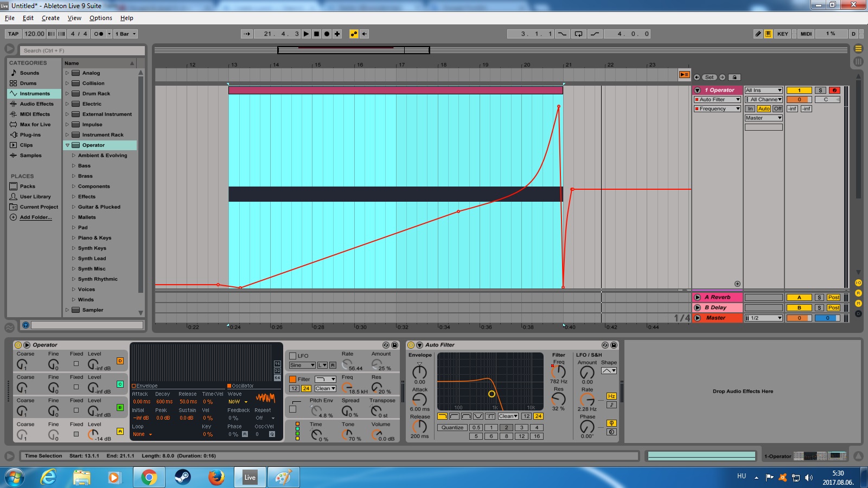Screen dimensions: 868x488
Task: Toggle track activator numbered 1
Action: coord(799,91)
